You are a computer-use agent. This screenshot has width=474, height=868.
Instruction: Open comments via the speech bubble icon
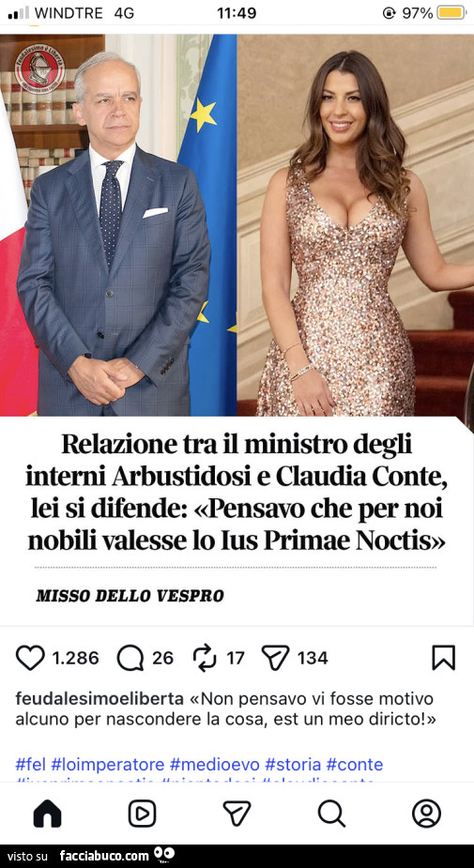pos(130,658)
